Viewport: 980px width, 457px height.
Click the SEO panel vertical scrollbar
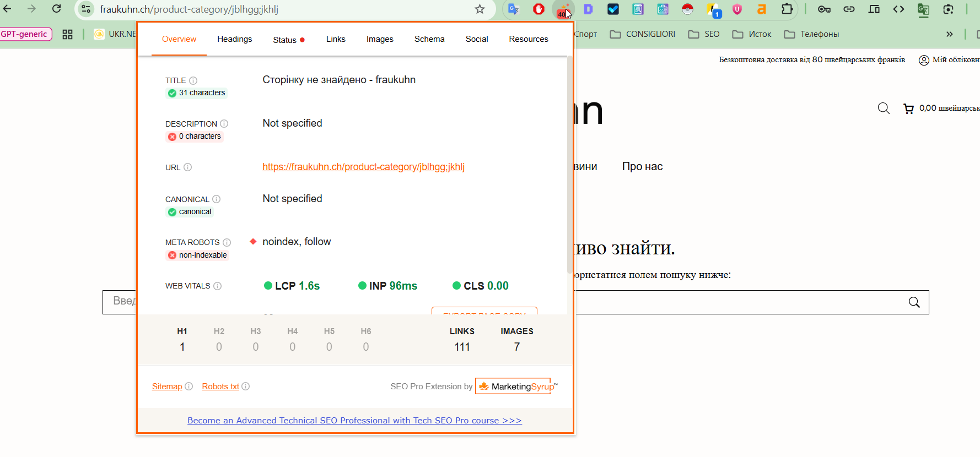tap(569, 165)
